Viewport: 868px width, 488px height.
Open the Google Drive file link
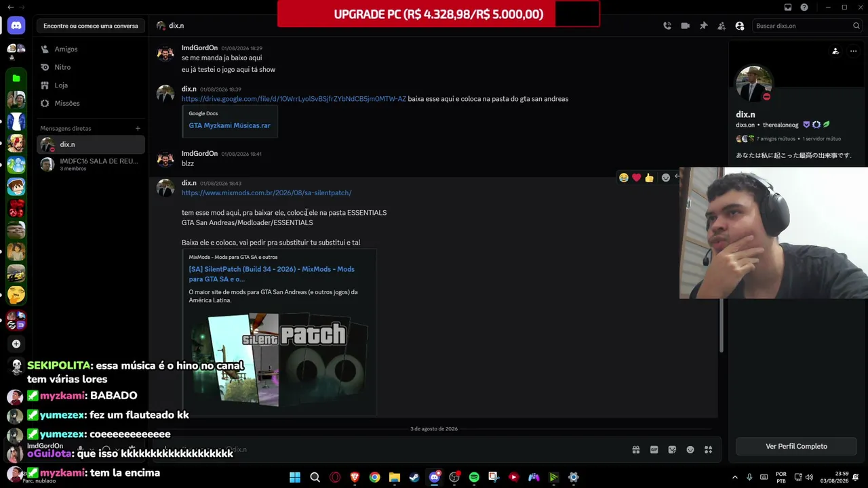294,99
